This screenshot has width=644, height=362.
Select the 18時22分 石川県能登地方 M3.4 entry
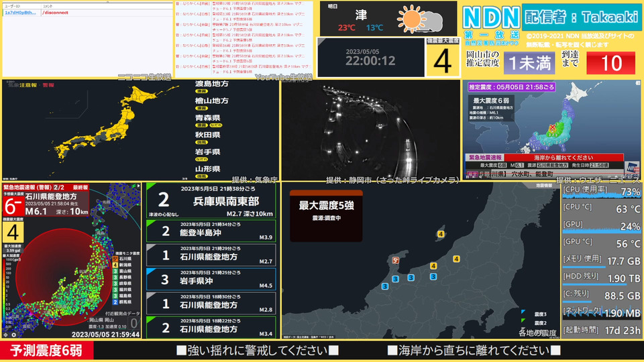click(x=211, y=328)
